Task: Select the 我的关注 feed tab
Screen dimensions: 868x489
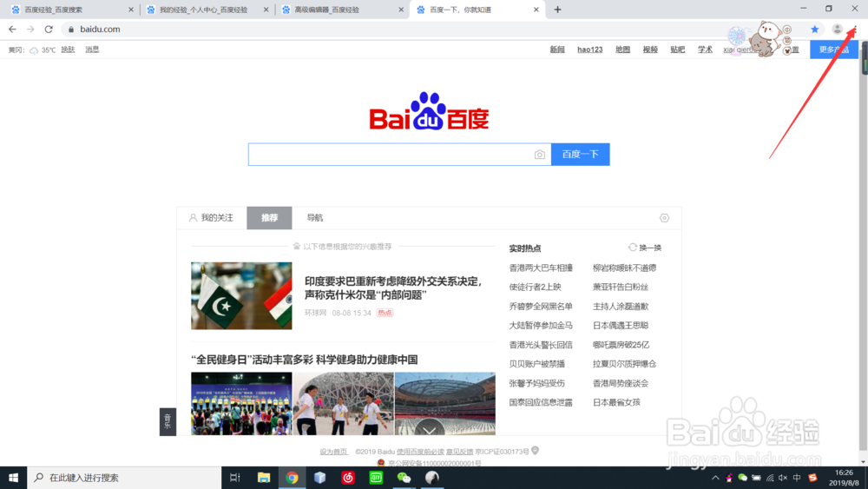Action: pos(212,218)
